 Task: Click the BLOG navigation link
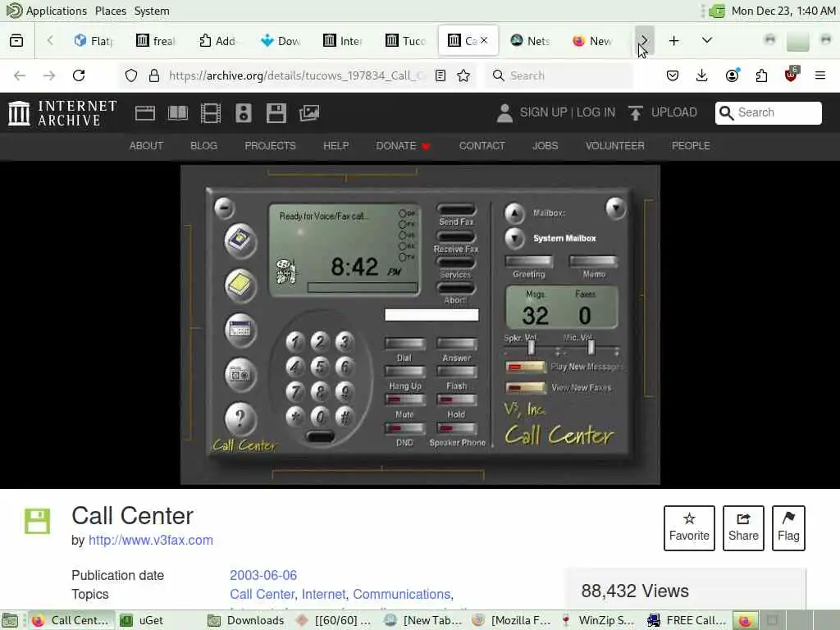(x=203, y=146)
